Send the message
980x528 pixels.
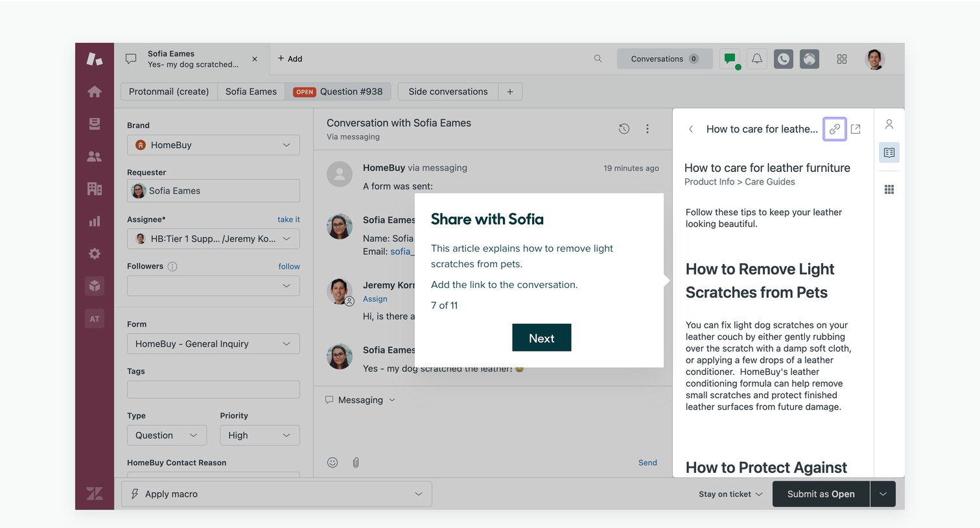pyautogui.click(x=647, y=462)
